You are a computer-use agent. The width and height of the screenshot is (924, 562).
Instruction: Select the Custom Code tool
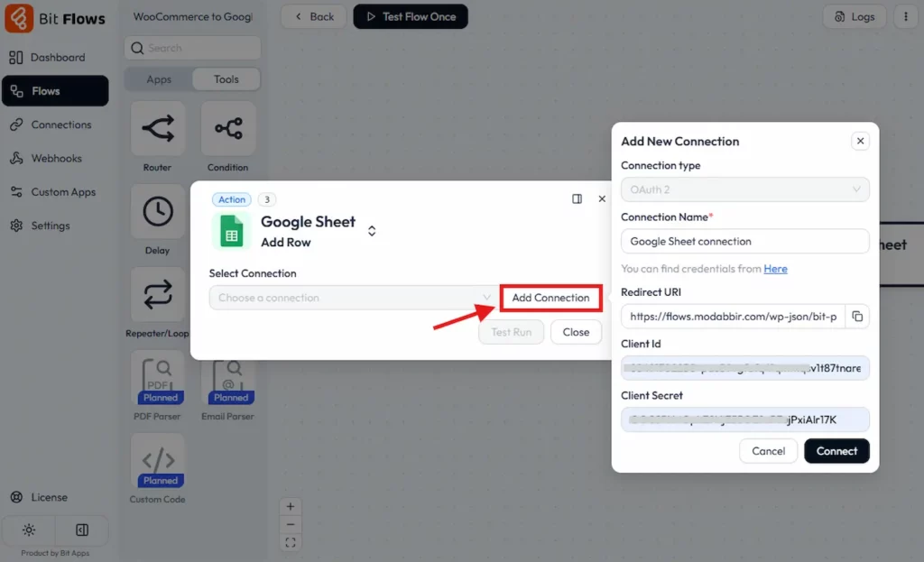click(x=159, y=460)
